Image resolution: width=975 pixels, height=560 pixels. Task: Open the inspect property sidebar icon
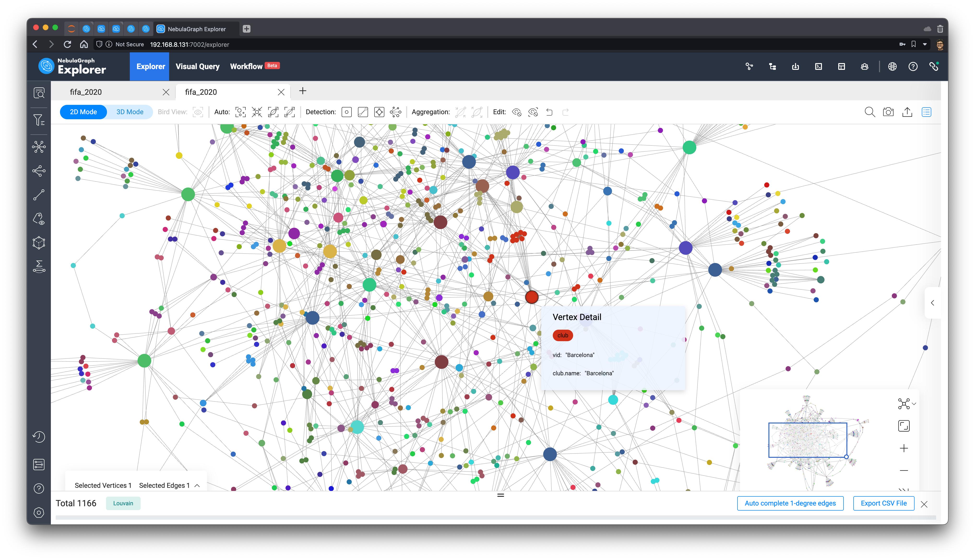(x=39, y=219)
